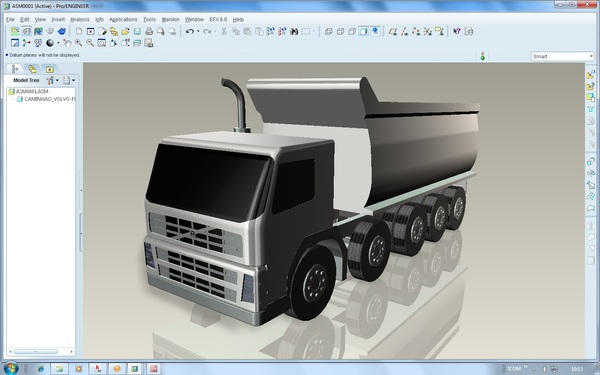Viewport: 600px width, 375px height.
Task: Open the Help menu
Action: click(238, 20)
